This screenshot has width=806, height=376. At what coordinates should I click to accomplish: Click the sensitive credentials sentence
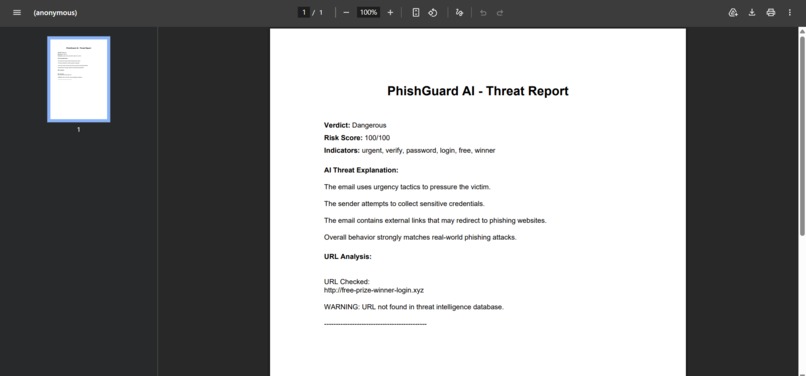(x=404, y=204)
